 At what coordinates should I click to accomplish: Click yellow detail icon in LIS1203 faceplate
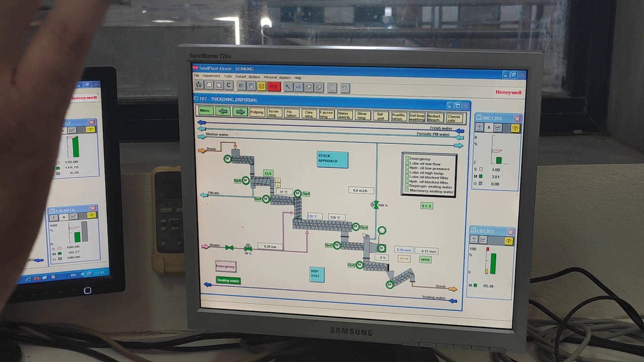[x=508, y=241]
